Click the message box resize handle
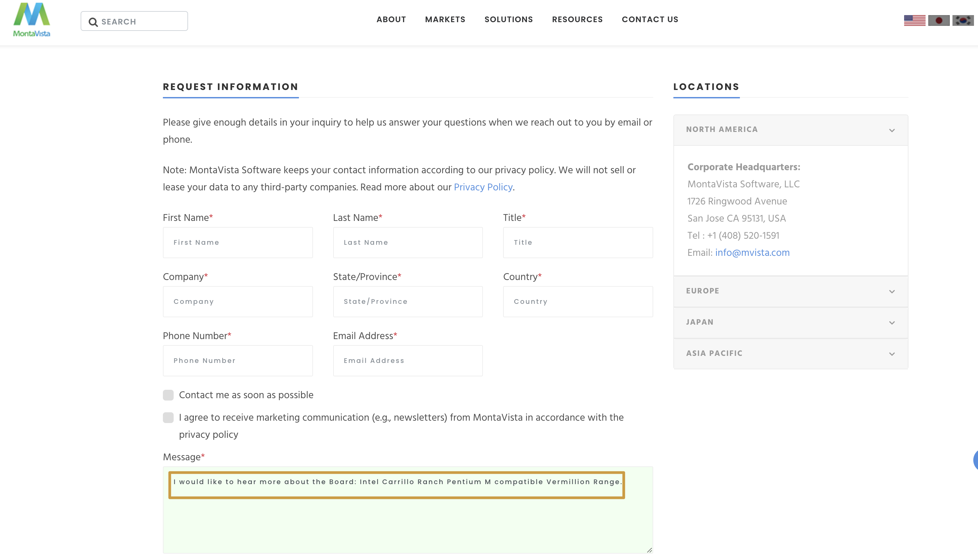 (649, 550)
